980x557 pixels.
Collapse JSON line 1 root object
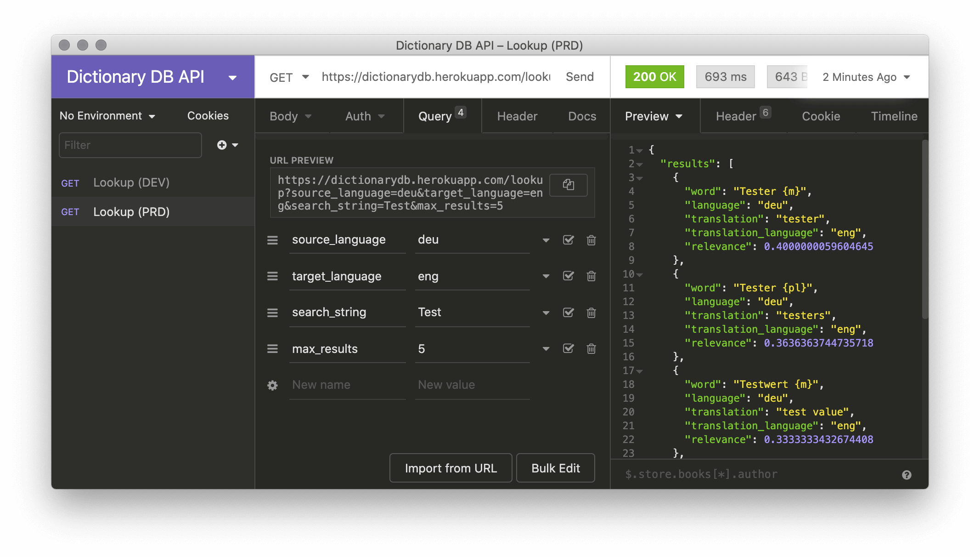coord(639,150)
